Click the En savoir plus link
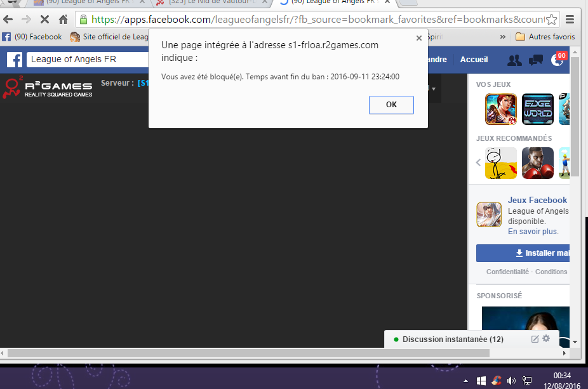 (533, 232)
